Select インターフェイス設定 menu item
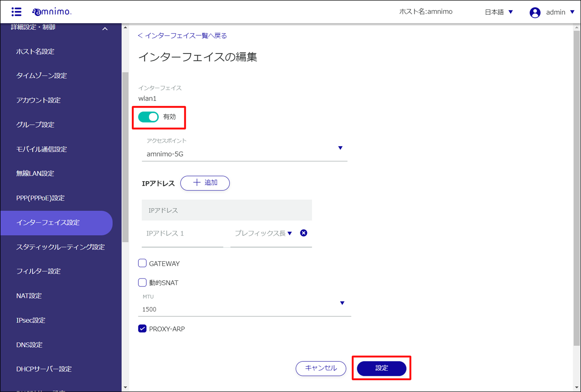 point(56,222)
